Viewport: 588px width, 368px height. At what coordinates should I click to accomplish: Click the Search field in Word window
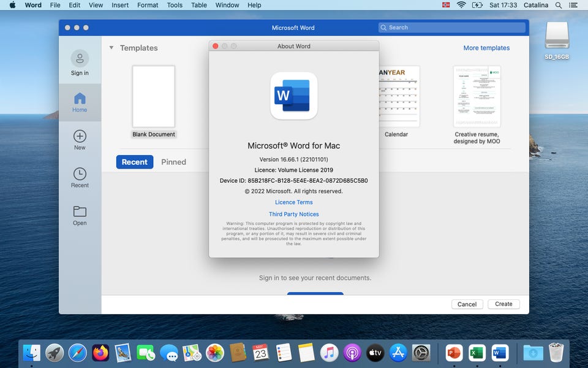click(x=452, y=28)
